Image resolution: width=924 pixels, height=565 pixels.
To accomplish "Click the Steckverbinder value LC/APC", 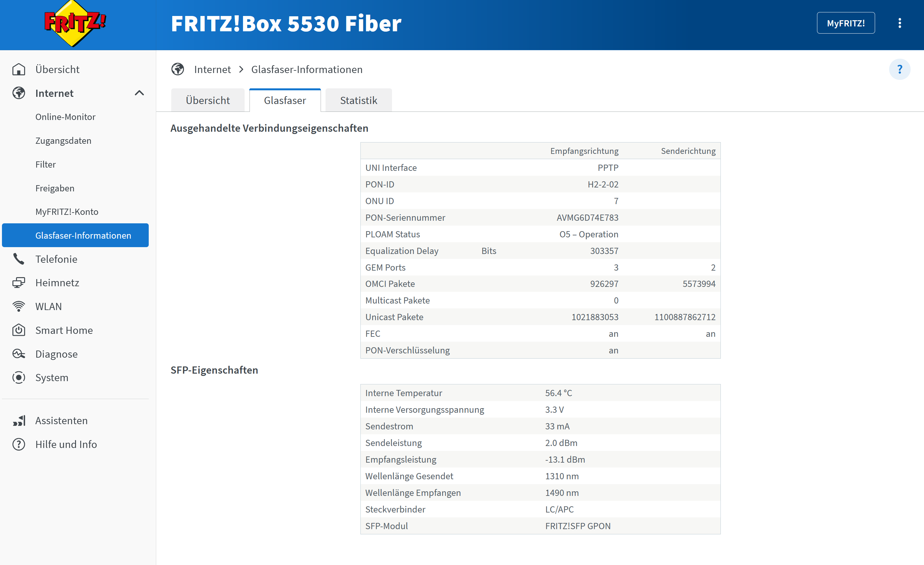I will [x=559, y=509].
